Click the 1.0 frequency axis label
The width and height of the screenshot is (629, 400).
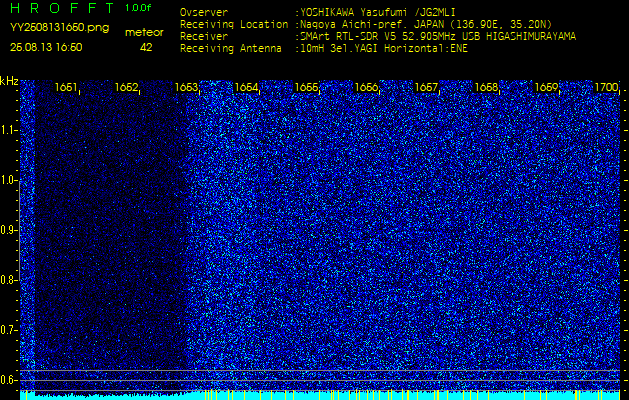(8, 180)
